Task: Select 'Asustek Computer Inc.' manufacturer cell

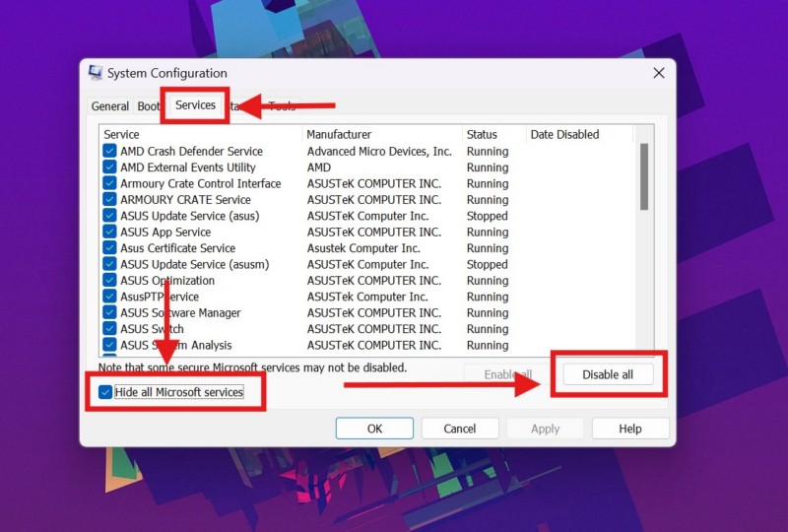Action: (x=363, y=248)
